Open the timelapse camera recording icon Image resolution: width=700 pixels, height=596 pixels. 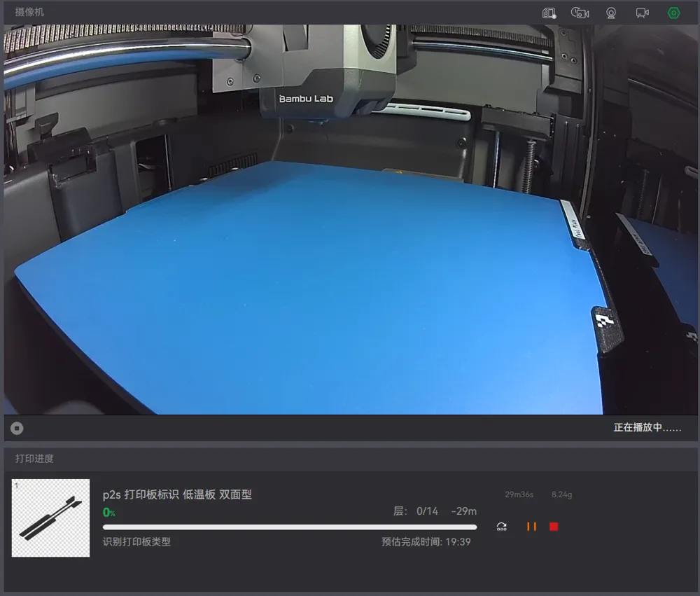click(580, 13)
